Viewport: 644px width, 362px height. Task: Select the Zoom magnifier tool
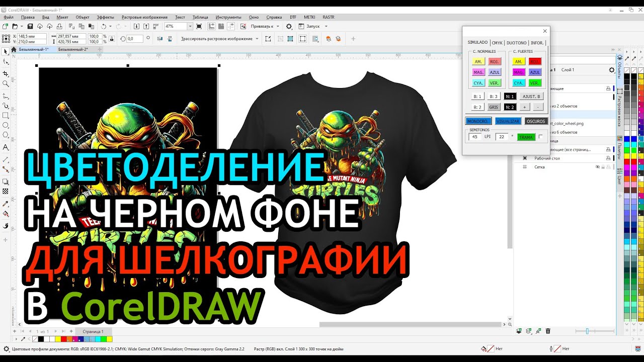(6, 83)
